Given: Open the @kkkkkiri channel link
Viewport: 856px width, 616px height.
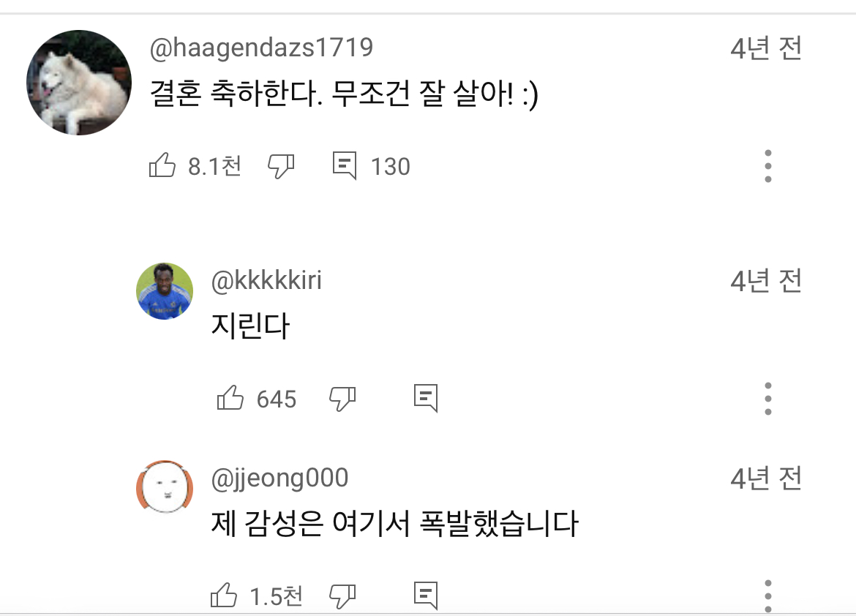Looking at the screenshot, I should click(x=266, y=280).
